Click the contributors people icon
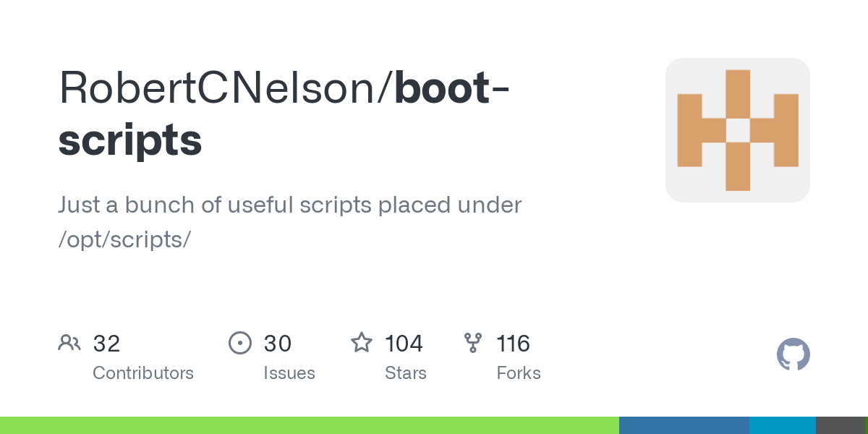Image resolution: width=868 pixels, height=434 pixels. [x=69, y=342]
